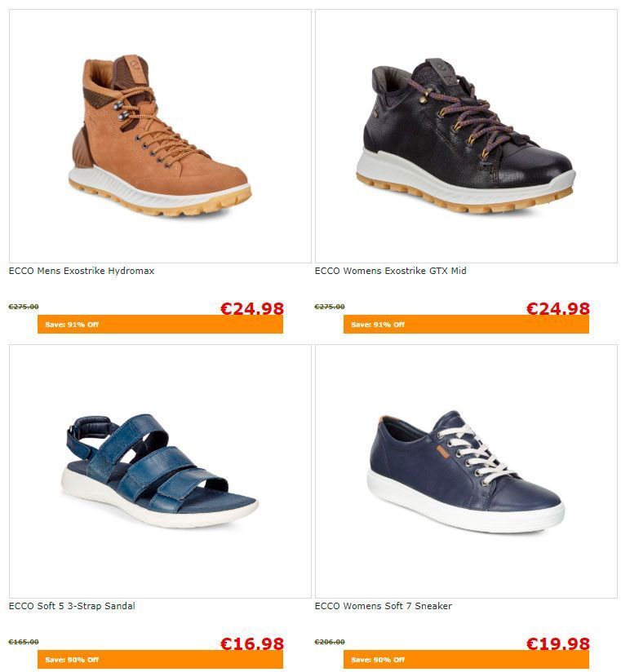Click Save 91% Off banner under GTX Mid
The width and height of the screenshot is (630, 672).
466,325
